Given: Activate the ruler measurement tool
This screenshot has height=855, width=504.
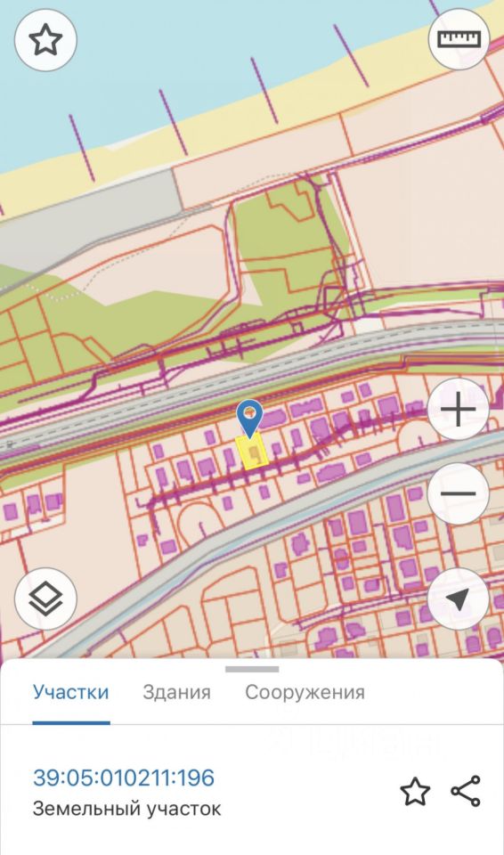Looking at the screenshot, I should 459,38.
